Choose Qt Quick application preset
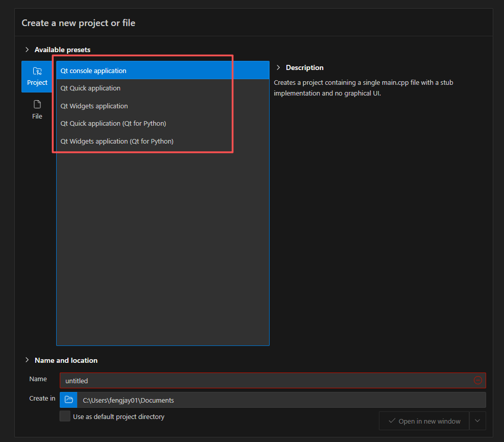Image resolution: width=504 pixels, height=442 pixels. tap(163, 88)
